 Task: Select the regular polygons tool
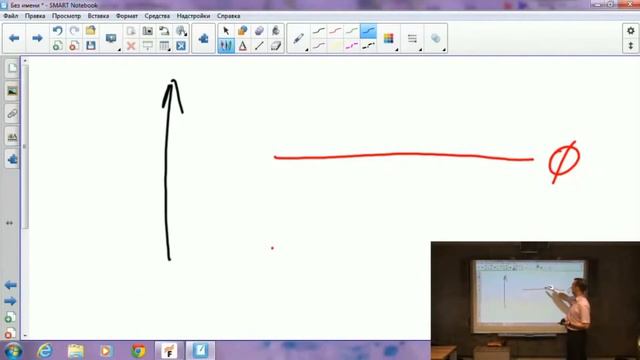pyautogui.click(x=259, y=31)
